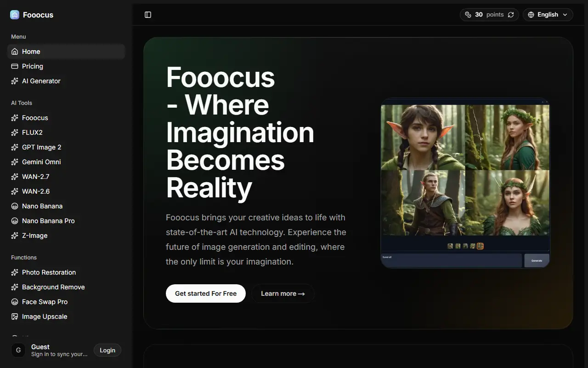Click the globe language icon

tap(531, 15)
